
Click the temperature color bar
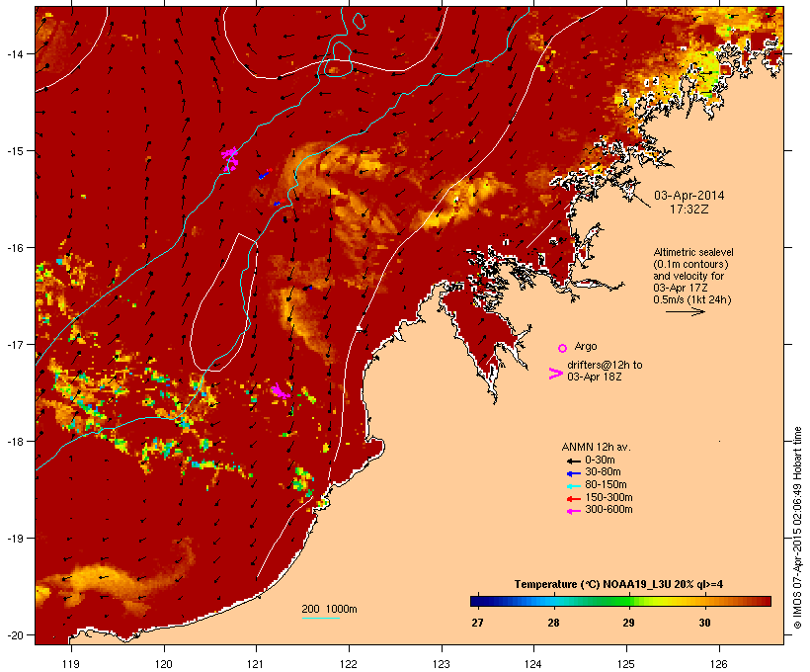click(x=620, y=601)
